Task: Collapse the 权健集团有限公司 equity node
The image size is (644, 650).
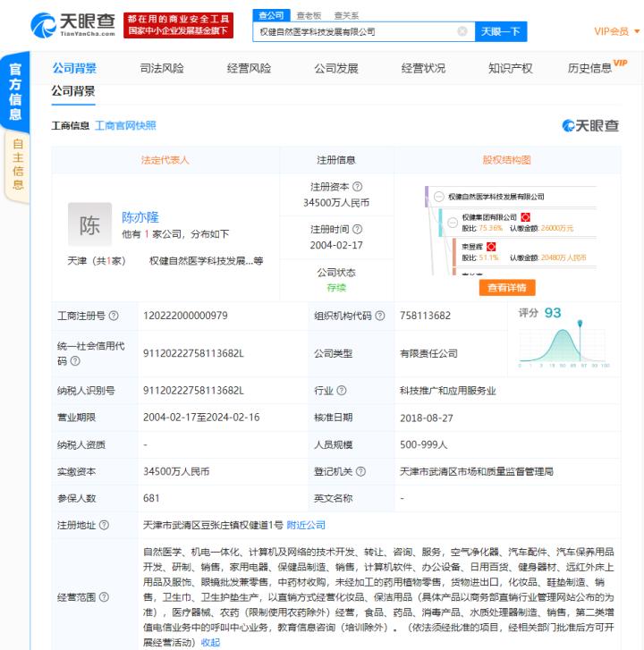Action: point(452,223)
